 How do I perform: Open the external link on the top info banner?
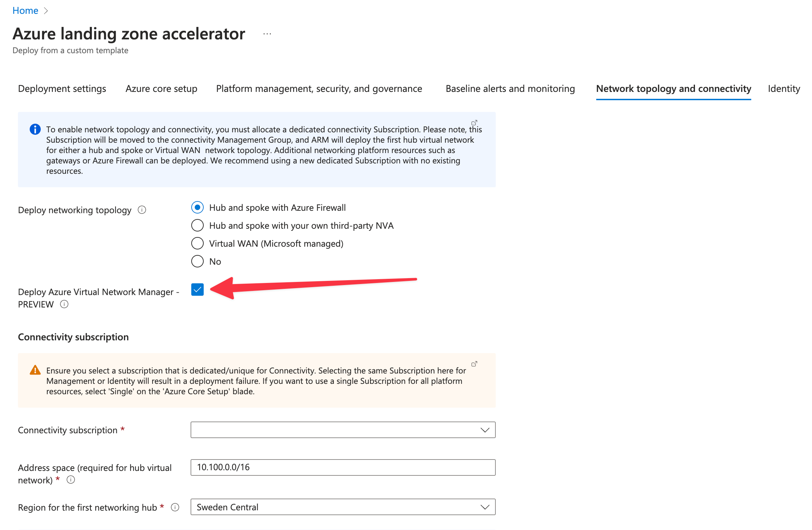point(474,122)
